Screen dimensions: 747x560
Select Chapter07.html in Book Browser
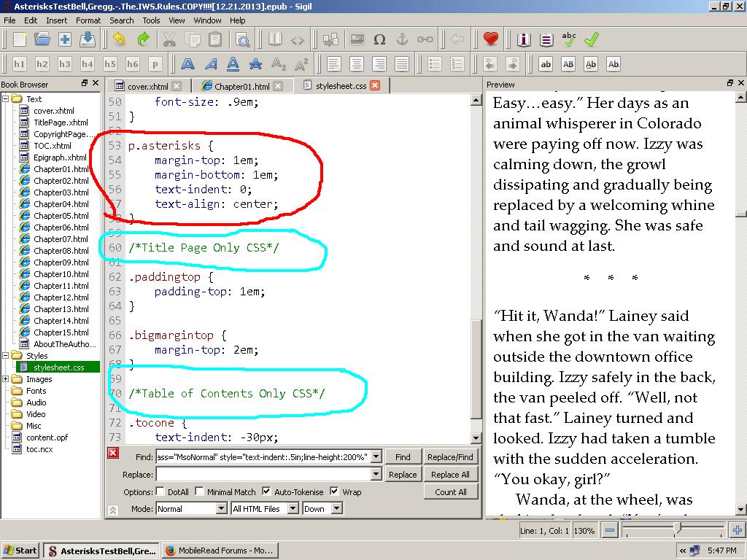point(61,239)
